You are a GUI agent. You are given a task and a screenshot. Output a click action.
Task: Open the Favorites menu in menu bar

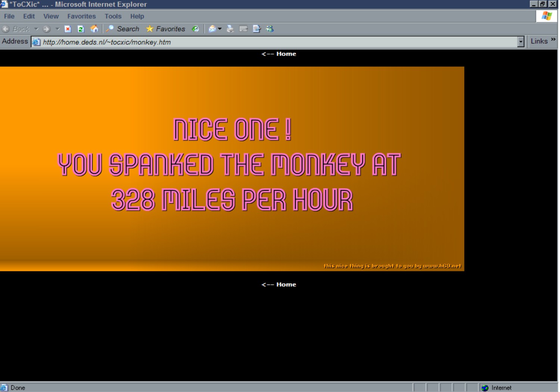81,16
